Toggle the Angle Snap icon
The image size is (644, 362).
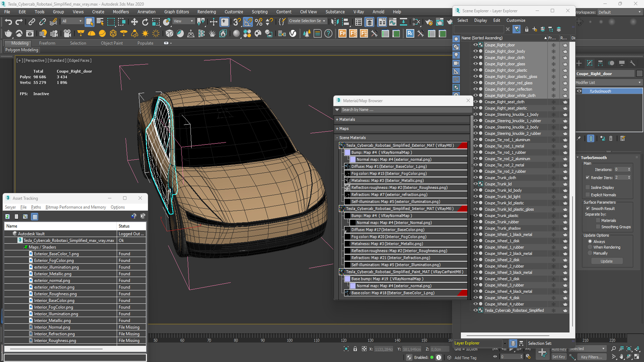tap(248, 22)
